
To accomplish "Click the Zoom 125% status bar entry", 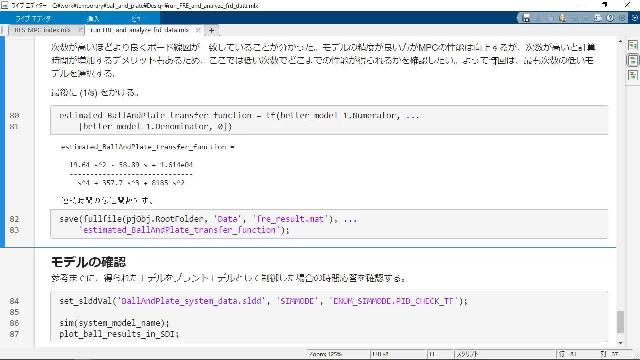I will [325, 354].
